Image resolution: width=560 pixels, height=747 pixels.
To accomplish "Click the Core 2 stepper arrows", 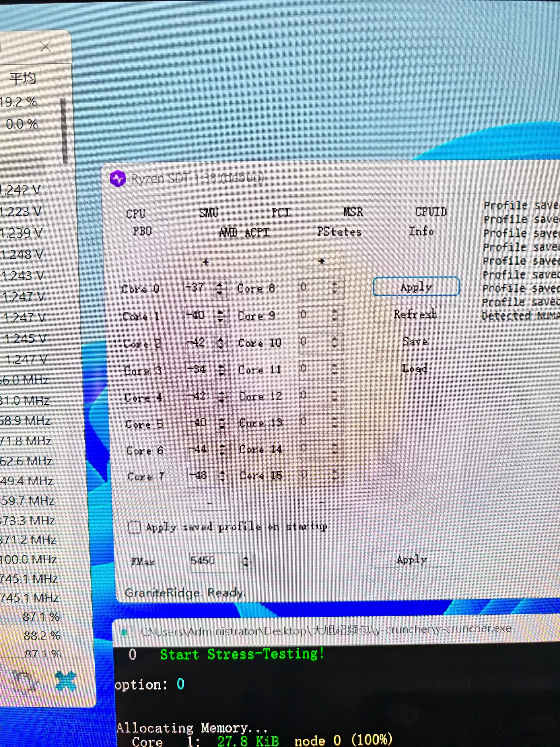I will click(x=221, y=343).
